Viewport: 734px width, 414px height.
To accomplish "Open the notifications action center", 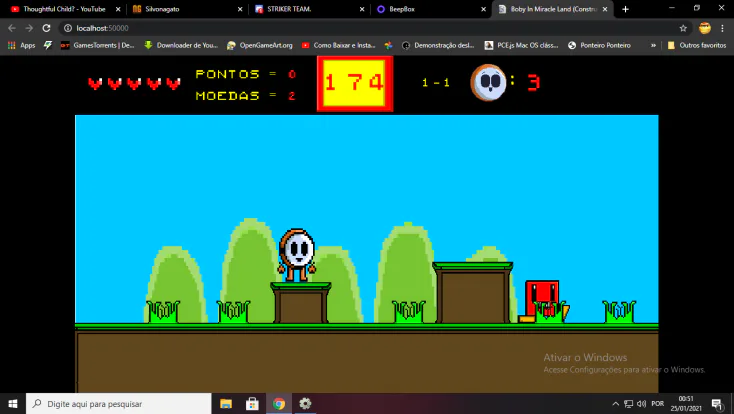I will point(717,404).
